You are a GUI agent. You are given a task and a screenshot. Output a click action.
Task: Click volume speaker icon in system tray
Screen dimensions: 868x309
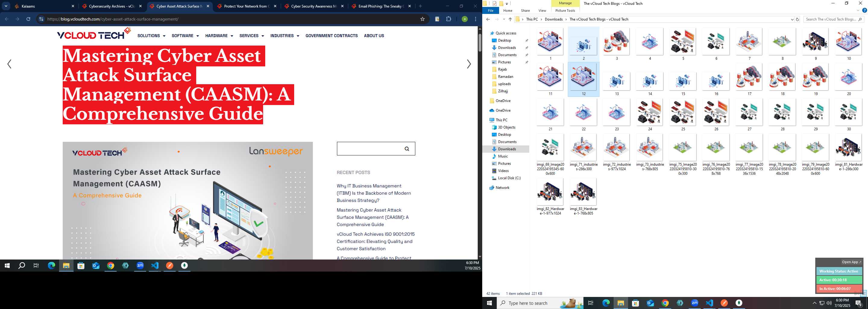click(x=829, y=303)
